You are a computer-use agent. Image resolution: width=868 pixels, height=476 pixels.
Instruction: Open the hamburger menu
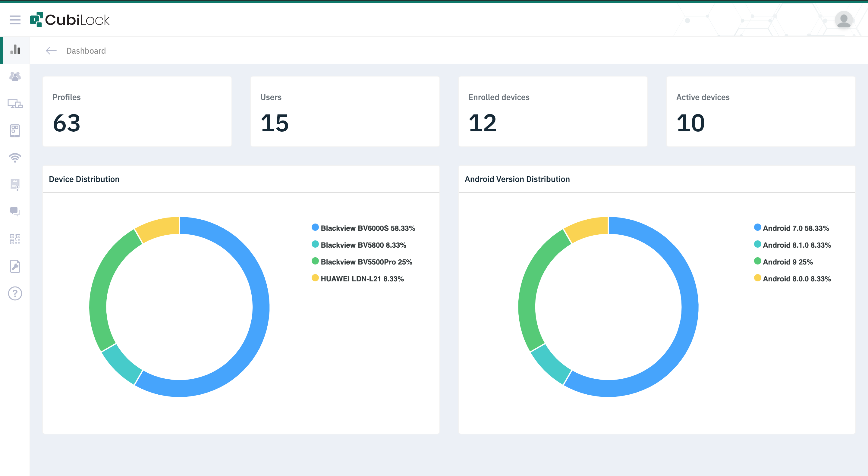pos(15,20)
